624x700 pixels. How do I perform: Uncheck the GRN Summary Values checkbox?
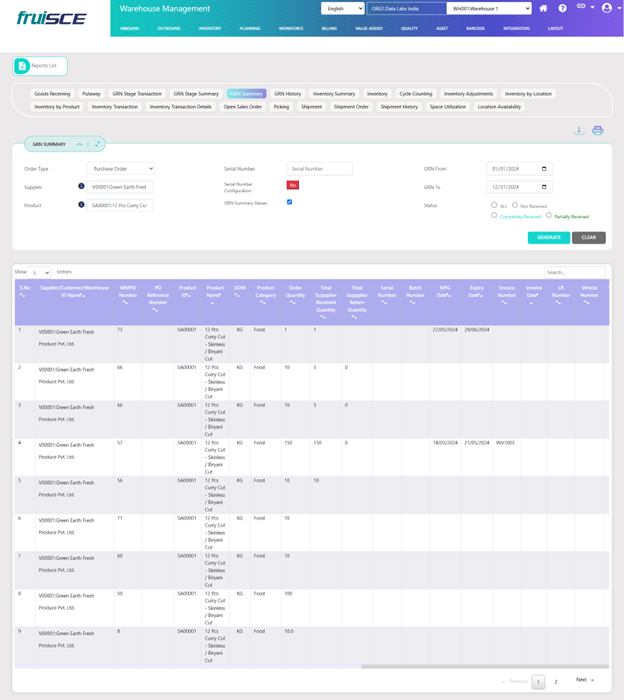coord(290,202)
